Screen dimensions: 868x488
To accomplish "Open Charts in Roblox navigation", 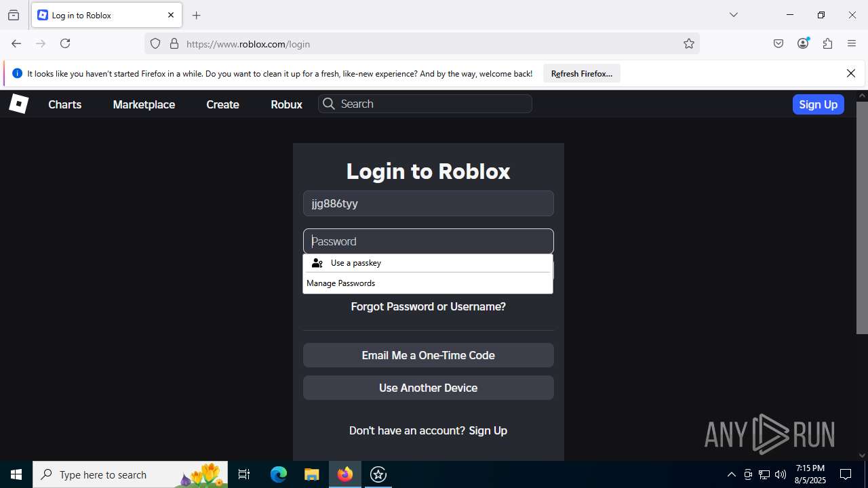I will tap(65, 104).
